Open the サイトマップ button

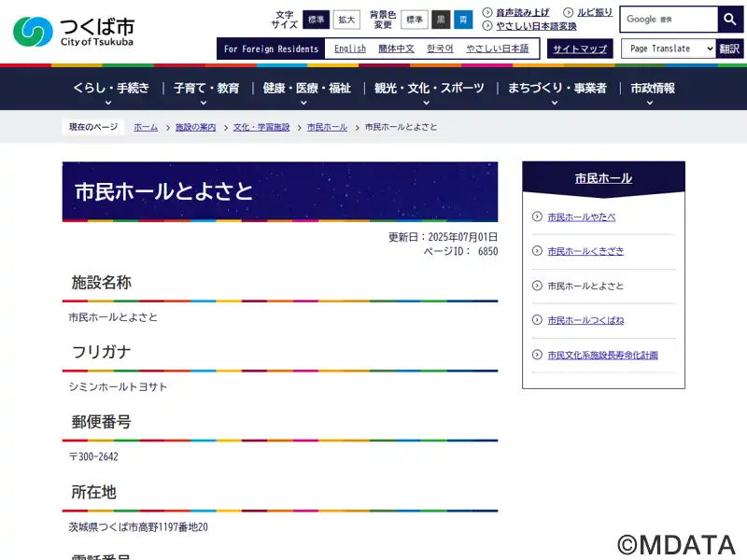[580, 49]
